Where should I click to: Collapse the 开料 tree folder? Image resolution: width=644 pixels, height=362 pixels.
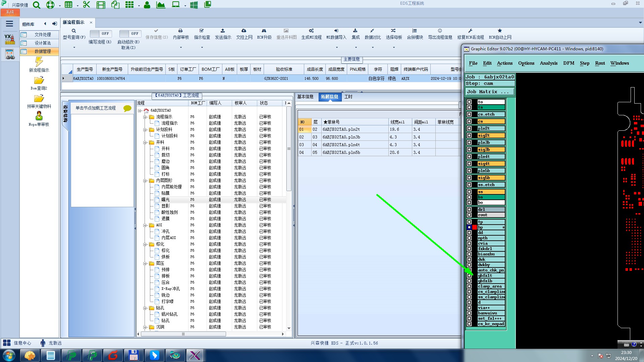pyautogui.click(x=145, y=142)
